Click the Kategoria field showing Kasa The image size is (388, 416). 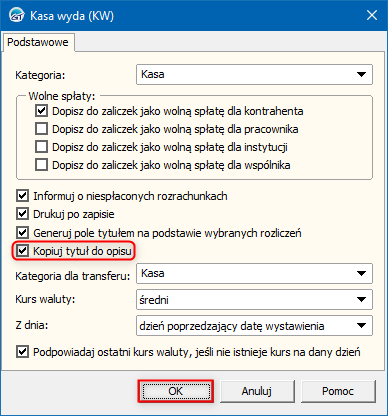pyautogui.click(x=254, y=74)
